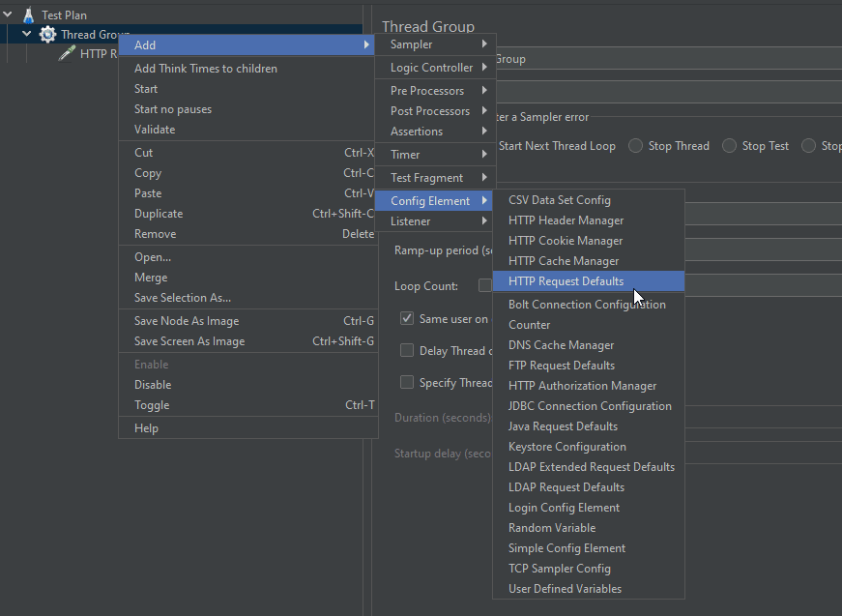Select the Stop Thread radio button

[636, 146]
